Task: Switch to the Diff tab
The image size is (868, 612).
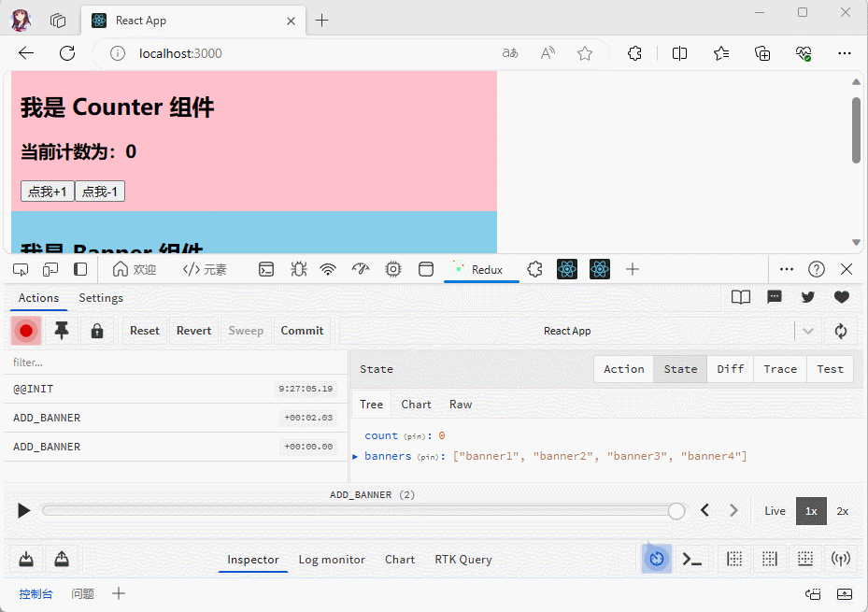Action: point(730,369)
